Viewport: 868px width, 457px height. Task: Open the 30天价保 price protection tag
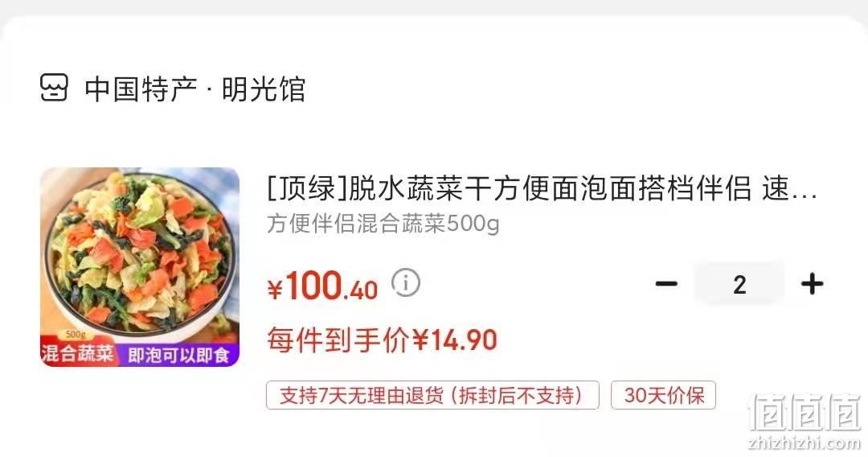(663, 396)
